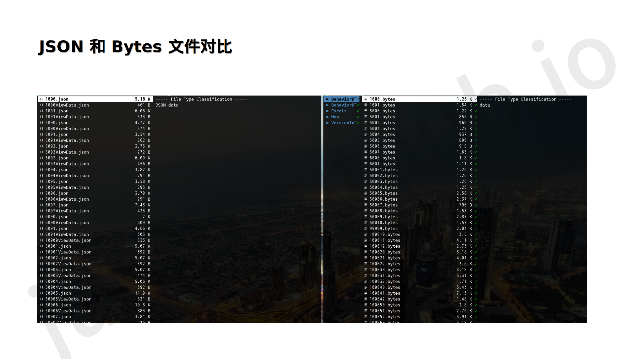This screenshot has height=359, width=644.
Task: Select file 50005.json
Action: (58, 293)
